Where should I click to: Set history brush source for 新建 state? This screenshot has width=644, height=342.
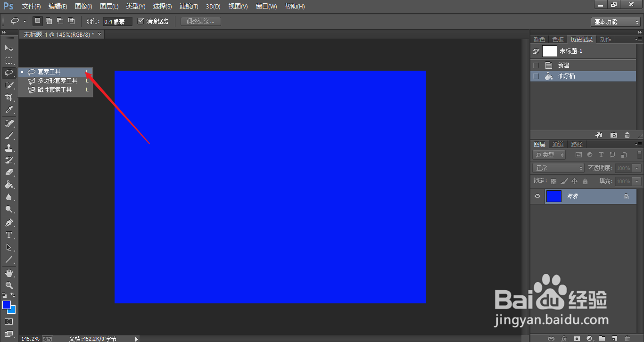coord(536,65)
